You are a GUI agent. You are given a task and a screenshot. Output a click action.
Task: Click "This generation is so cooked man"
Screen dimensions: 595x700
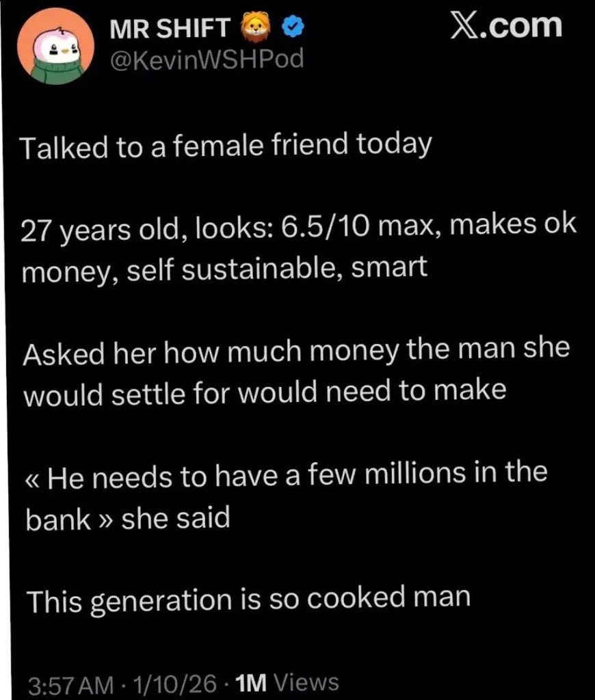point(247,599)
